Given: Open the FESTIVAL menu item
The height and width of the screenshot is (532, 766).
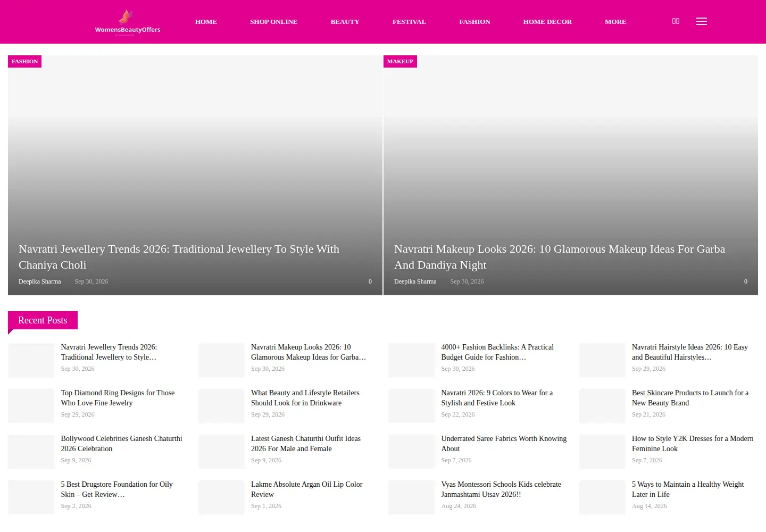Looking at the screenshot, I should (x=409, y=22).
